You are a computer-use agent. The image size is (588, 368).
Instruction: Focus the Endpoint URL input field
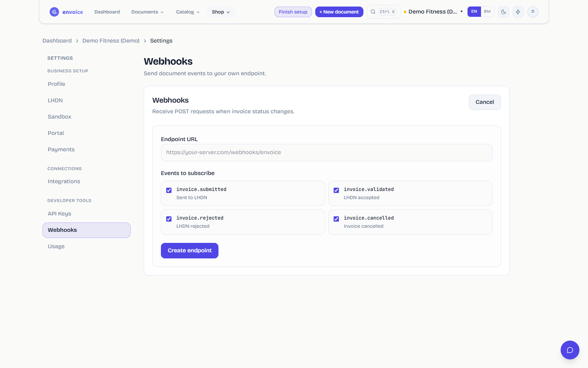click(x=327, y=153)
